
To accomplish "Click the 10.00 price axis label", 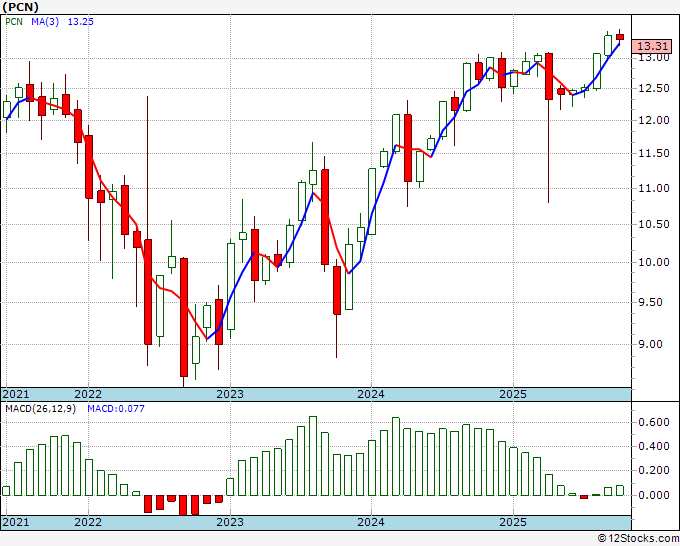I will 654,262.
